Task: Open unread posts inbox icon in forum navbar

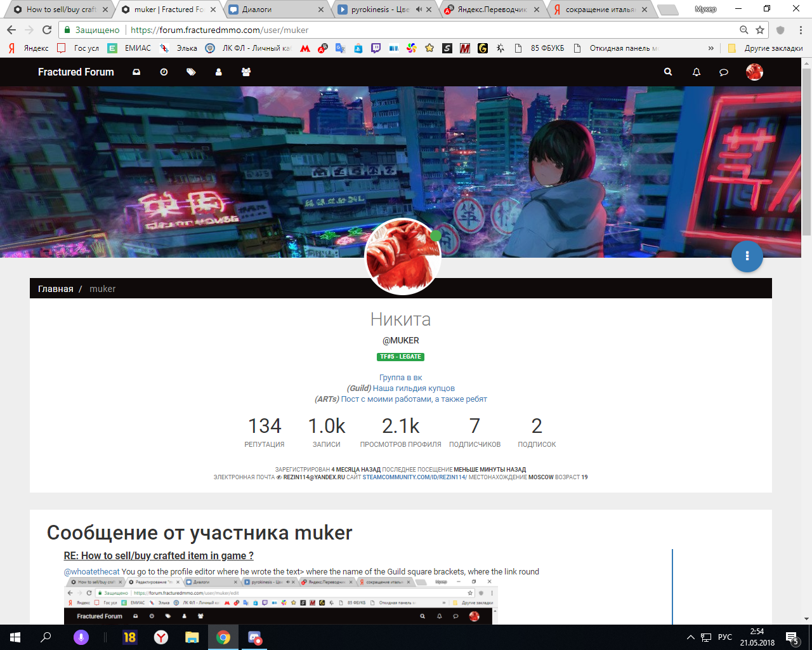Action: pyautogui.click(x=136, y=72)
